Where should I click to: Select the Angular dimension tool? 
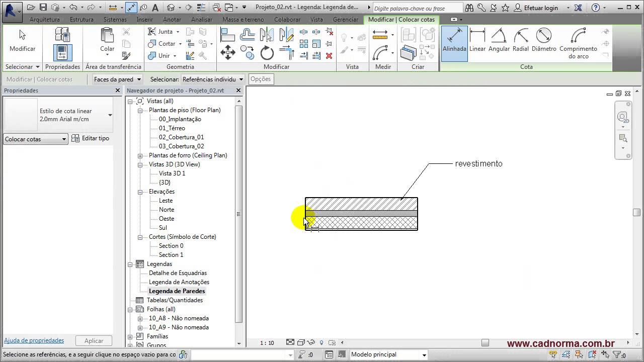(x=499, y=41)
